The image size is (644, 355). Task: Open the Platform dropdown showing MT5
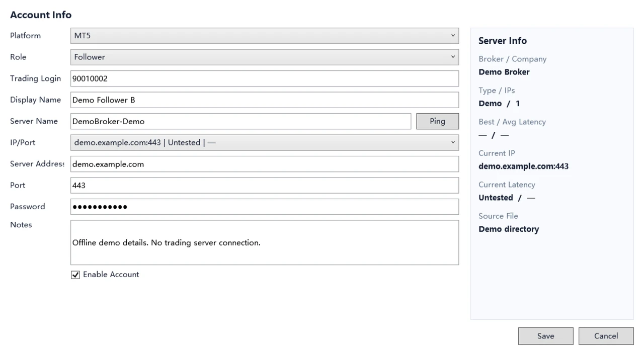click(265, 36)
